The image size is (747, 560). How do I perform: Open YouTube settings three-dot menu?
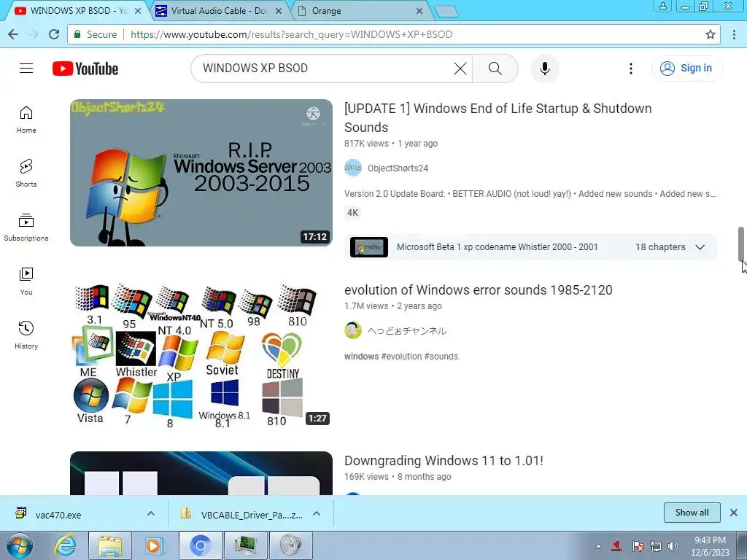point(631,69)
